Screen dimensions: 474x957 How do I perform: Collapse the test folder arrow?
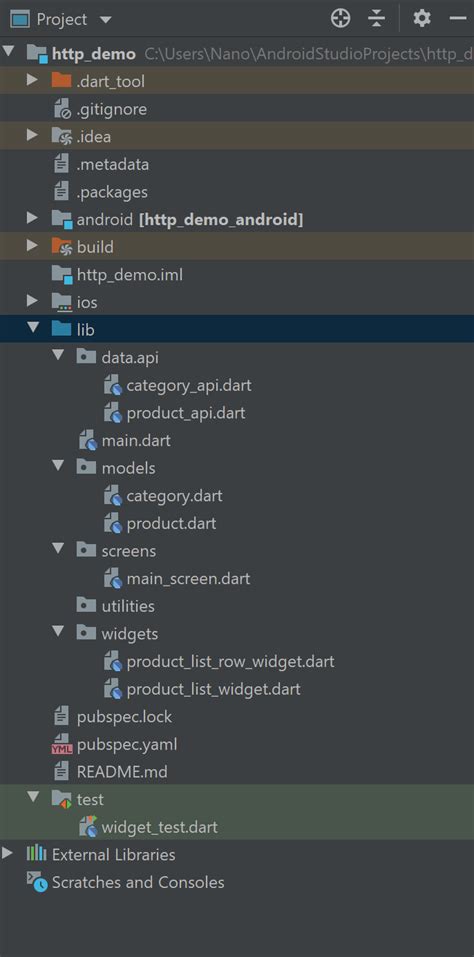[33, 797]
